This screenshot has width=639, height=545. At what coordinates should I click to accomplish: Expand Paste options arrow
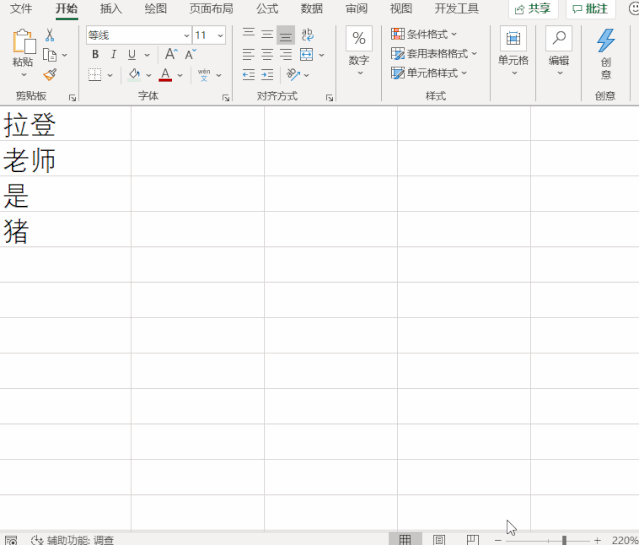click(x=23, y=75)
